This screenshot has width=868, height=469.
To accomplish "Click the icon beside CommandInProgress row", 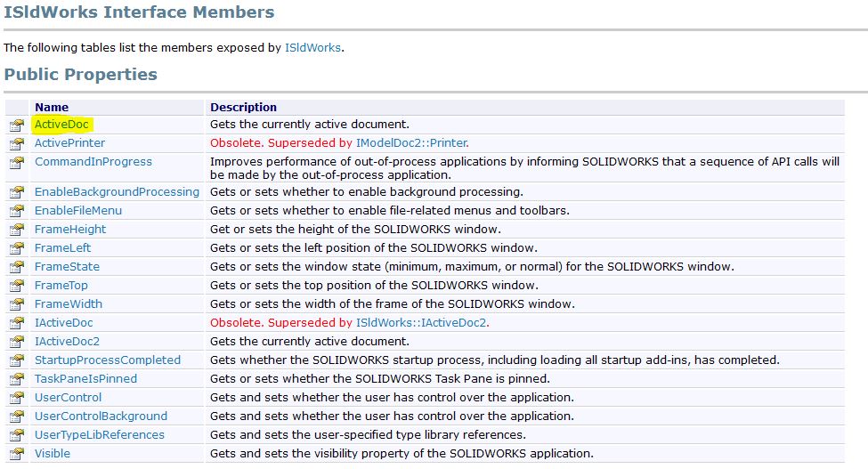I will [x=16, y=163].
